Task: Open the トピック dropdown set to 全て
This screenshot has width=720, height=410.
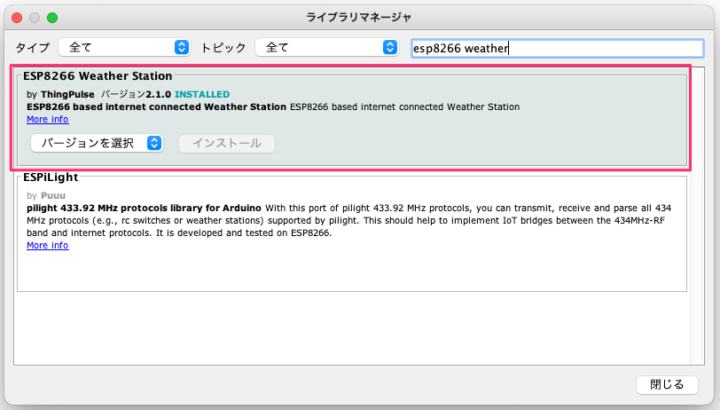Action: click(x=326, y=47)
